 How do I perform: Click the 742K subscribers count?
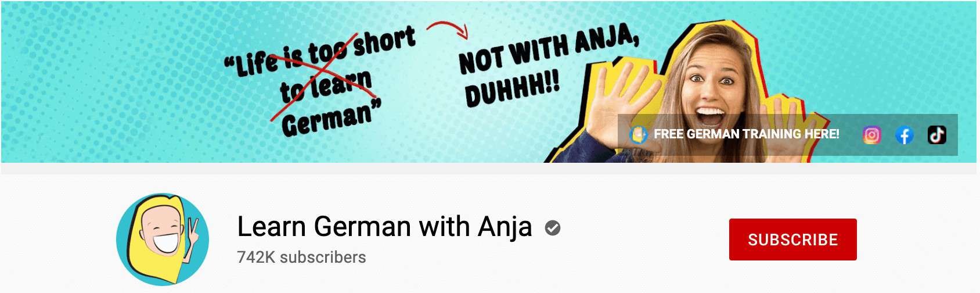301,257
